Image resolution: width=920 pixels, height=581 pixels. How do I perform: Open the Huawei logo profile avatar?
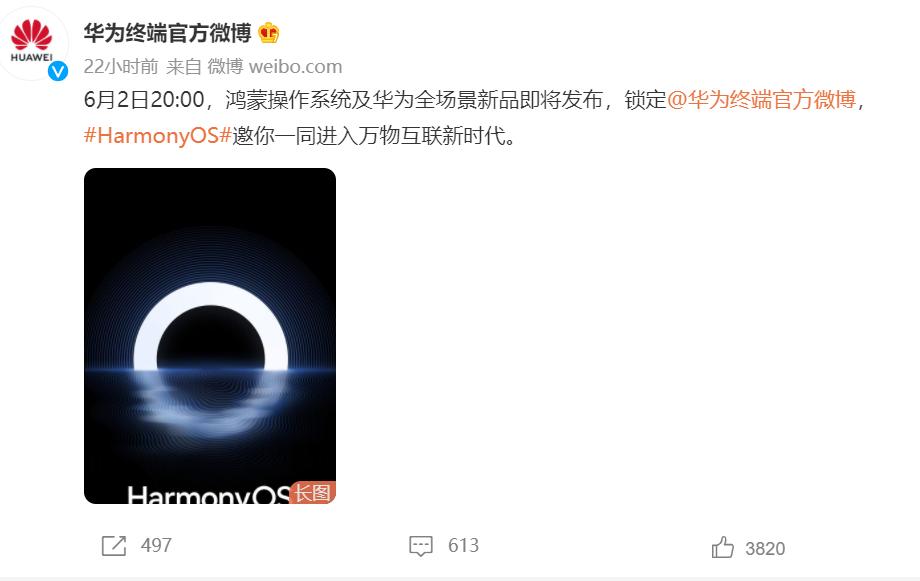[x=32, y=42]
